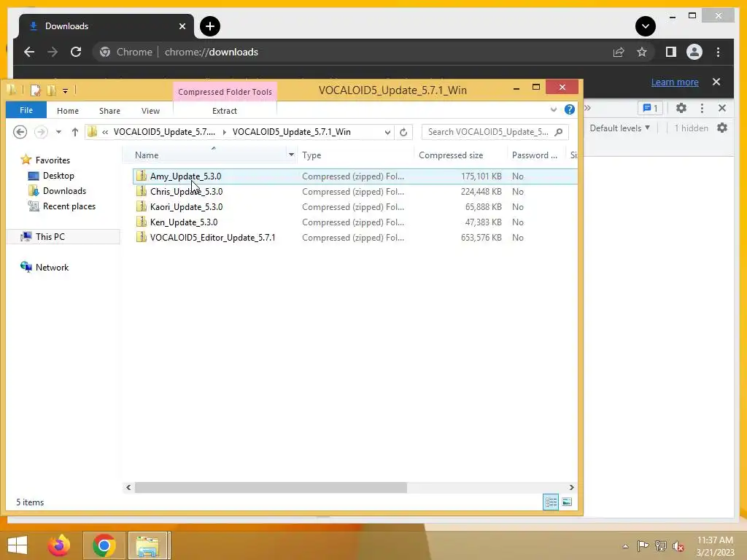Switch to details view layout
Viewport: 747px width, 560px height.
pyautogui.click(x=551, y=502)
